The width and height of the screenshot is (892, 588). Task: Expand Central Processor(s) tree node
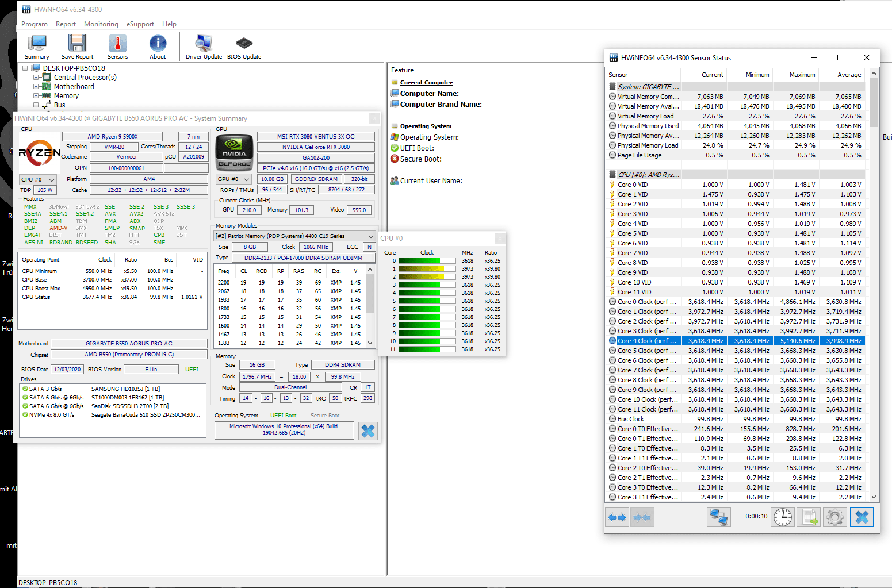[36, 77]
